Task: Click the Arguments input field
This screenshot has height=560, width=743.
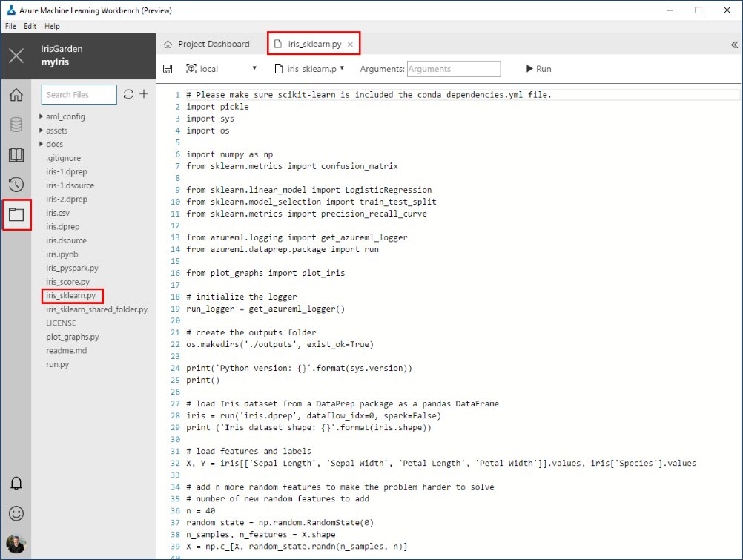Action: tap(454, 69)
